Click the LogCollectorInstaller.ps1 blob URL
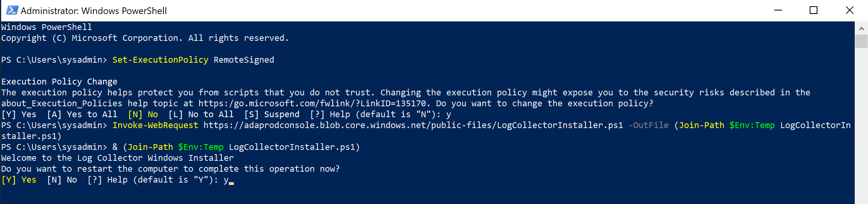The width and height of the screenshot is (868, 204). [x=413, y=125]
